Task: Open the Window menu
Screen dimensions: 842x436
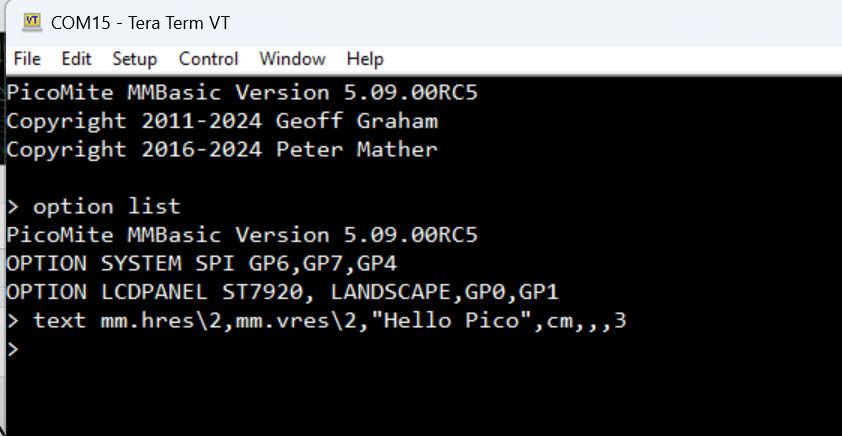Action: point(292,59)
